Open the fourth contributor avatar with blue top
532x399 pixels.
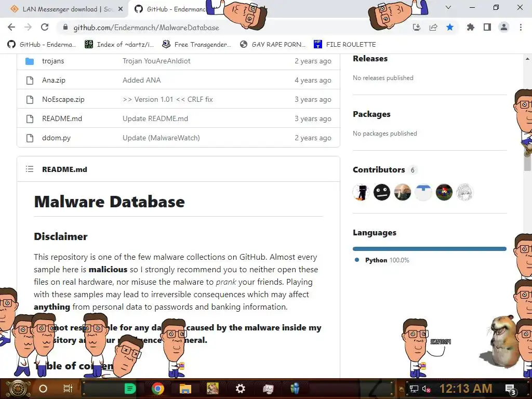pos(423,192)
